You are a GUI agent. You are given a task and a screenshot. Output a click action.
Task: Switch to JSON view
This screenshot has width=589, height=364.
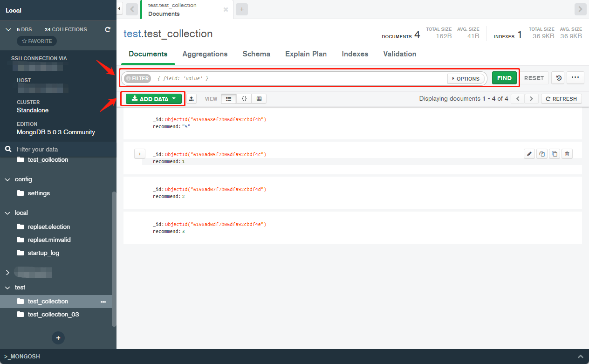(244, 99)
